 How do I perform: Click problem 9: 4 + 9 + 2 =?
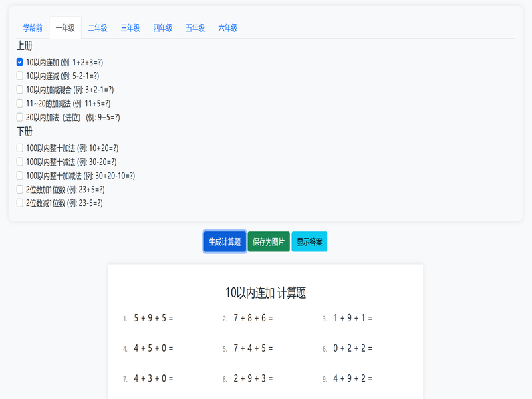tap(353, 378)
